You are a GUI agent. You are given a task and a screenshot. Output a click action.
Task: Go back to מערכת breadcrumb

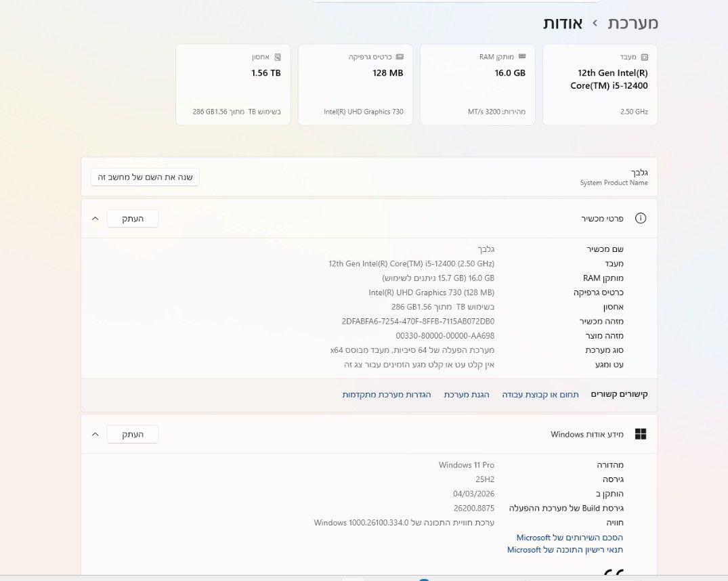[633, 23]
